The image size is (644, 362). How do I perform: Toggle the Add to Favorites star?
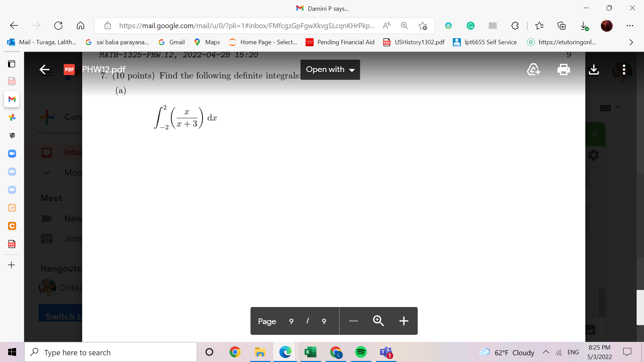(423, 25)
